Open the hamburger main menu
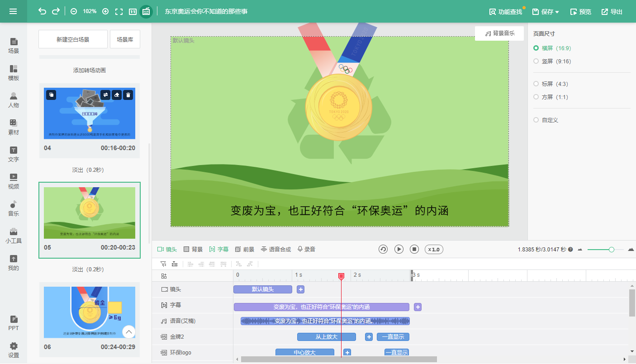The height and width of the screenshot is (364, 636). click(13, 11)
